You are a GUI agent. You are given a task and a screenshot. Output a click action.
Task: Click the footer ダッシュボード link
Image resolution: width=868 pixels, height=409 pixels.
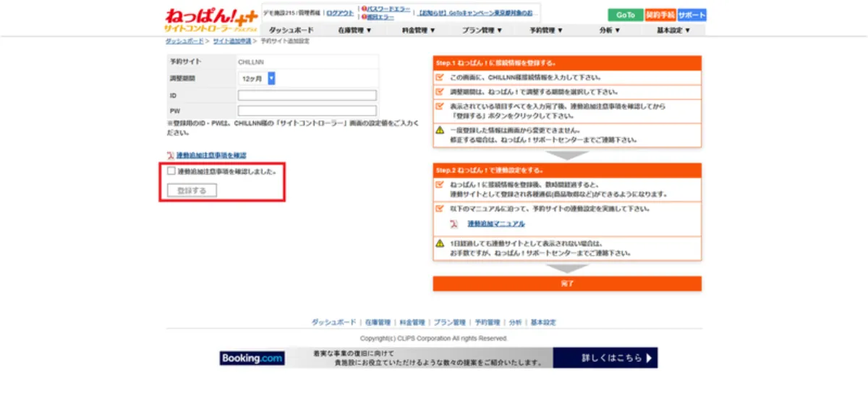coord(334,322)
